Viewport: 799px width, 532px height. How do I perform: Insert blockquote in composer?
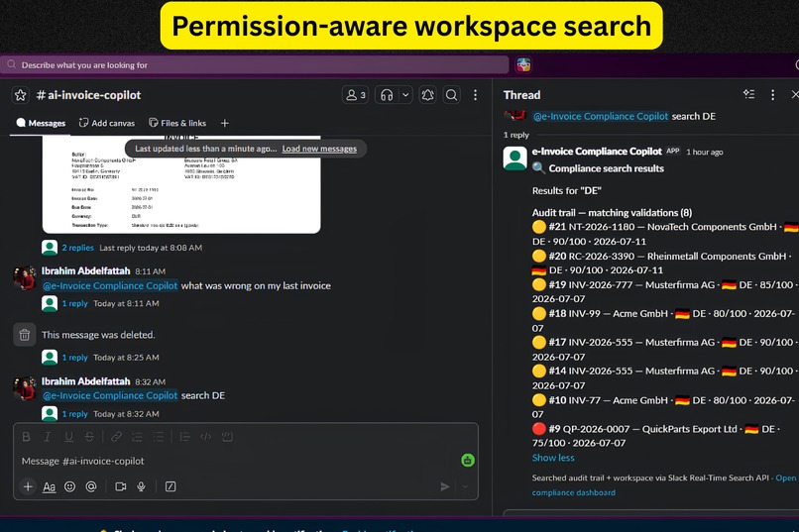click(x=184, y=437)
